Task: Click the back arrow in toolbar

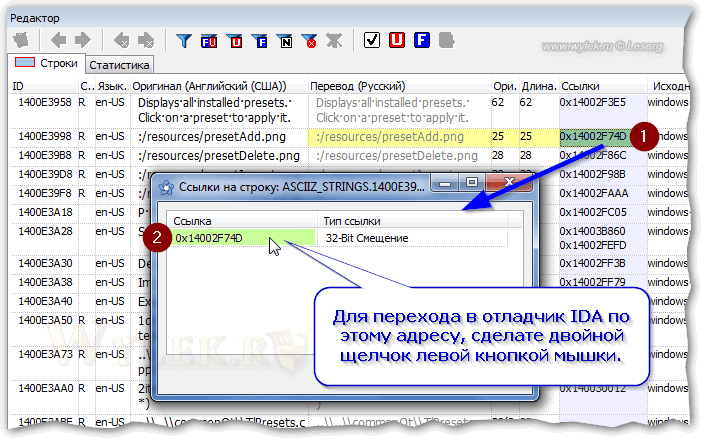Action: (58, 40)
